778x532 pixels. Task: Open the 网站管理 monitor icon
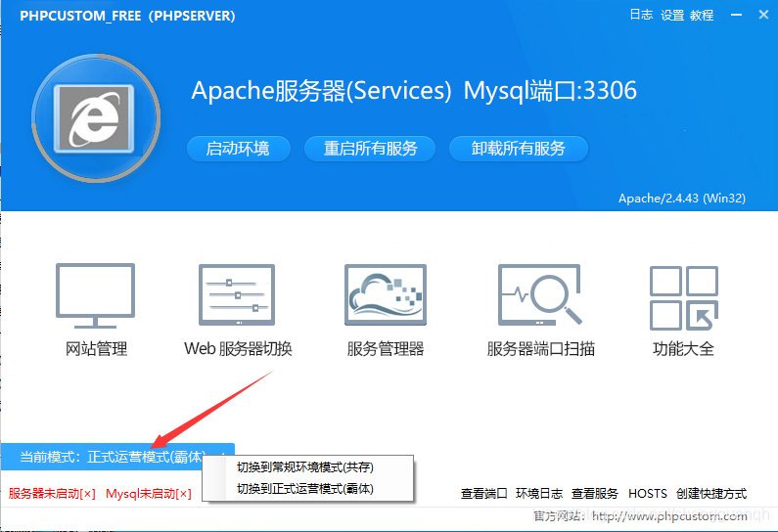click(95, 295)
